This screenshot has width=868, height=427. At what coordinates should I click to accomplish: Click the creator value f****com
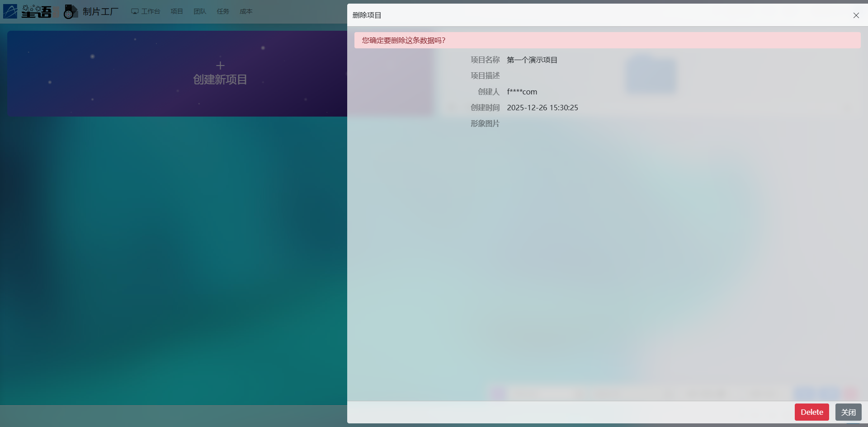point(522,92)
